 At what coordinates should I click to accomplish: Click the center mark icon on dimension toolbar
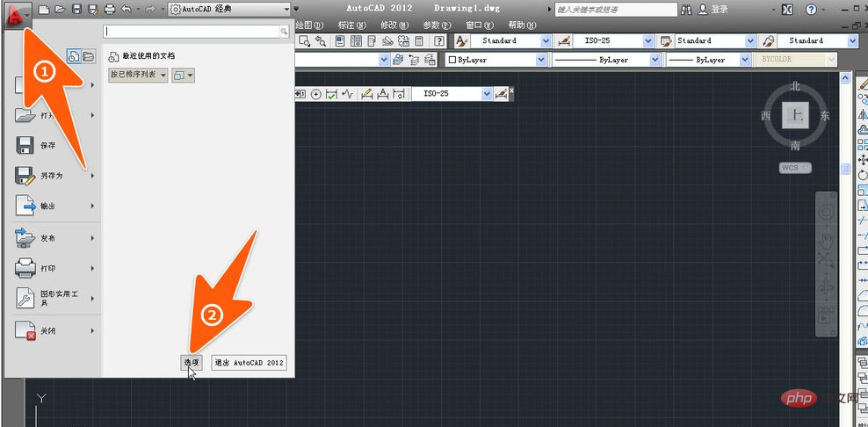pyautogui.click(x=316, y=94)
